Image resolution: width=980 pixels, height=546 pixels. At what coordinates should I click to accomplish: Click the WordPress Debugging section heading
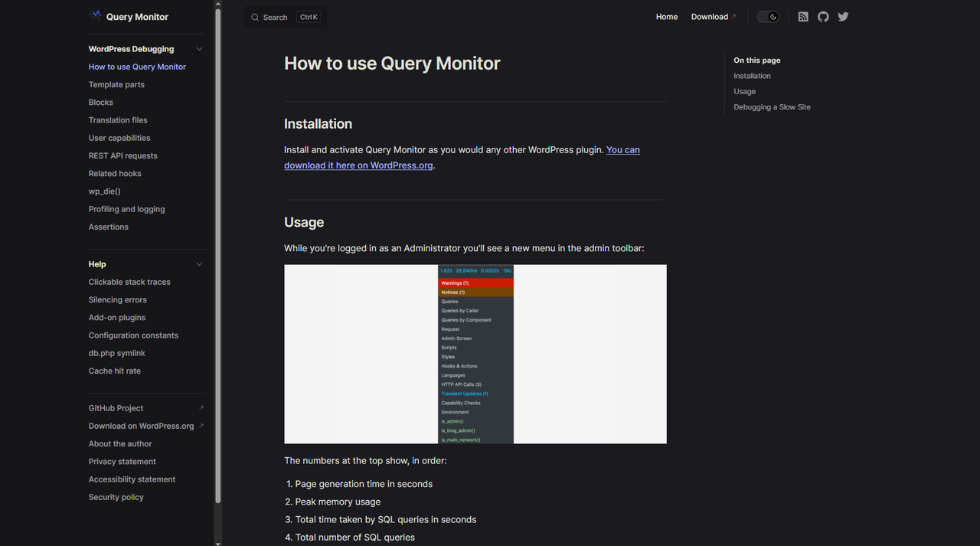(x=132, y=49)
